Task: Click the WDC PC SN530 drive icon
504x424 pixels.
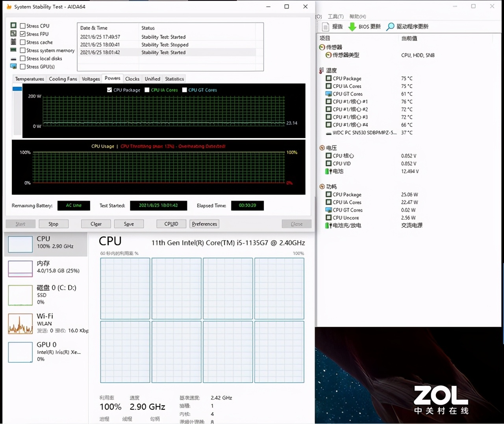Action: pos(329,133)
